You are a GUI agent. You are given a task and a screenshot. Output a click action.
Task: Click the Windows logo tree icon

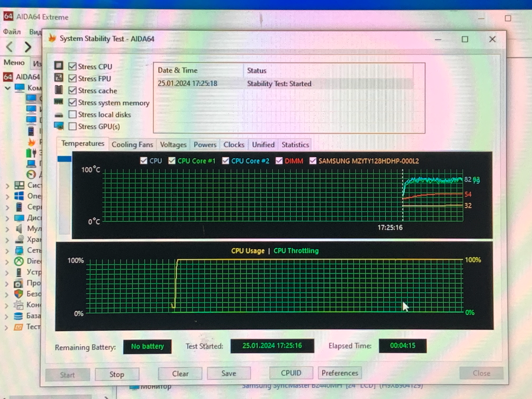[19, 196]
